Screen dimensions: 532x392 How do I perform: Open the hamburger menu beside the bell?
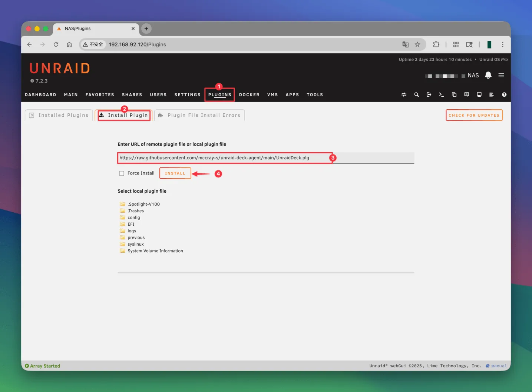(501, 75)
